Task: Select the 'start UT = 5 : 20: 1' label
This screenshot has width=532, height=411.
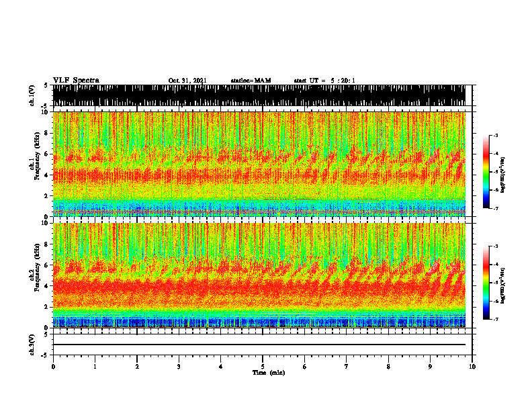Action: coord(324,81)
